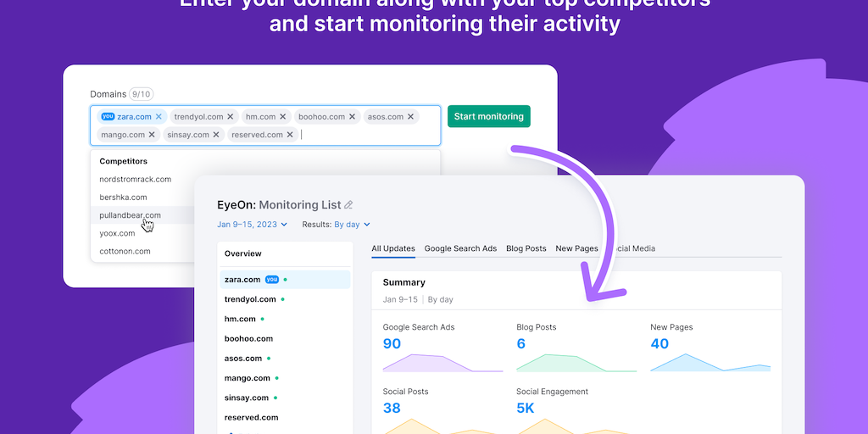
Task: Select reserved.com in Overview list
Action: (x=251, y=417)
